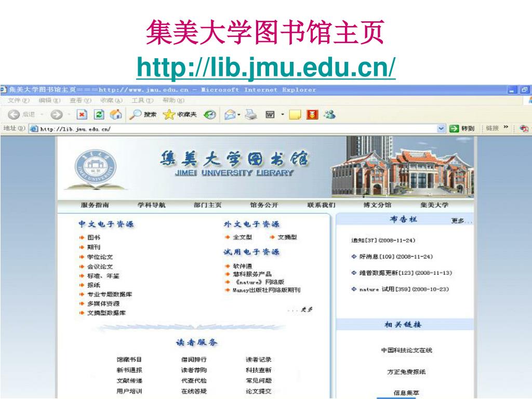
Task: Open 学位论文 link
Action: click(100, 257)
